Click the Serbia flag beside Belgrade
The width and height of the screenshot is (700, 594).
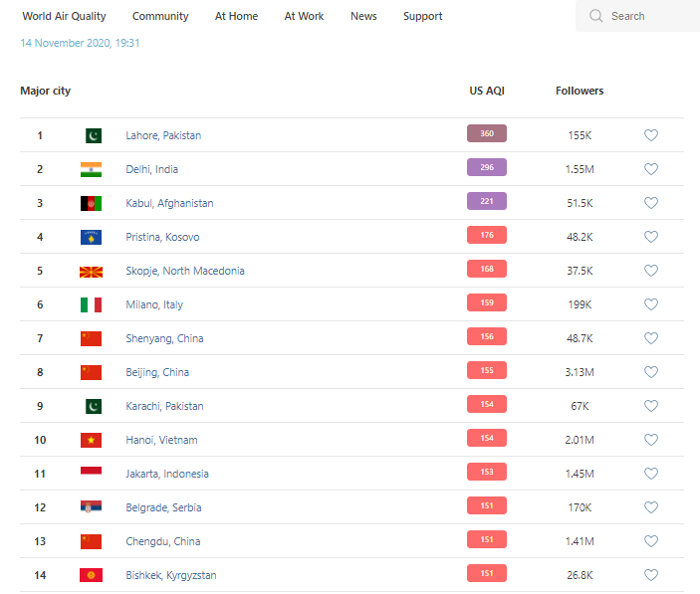point(91,507)
